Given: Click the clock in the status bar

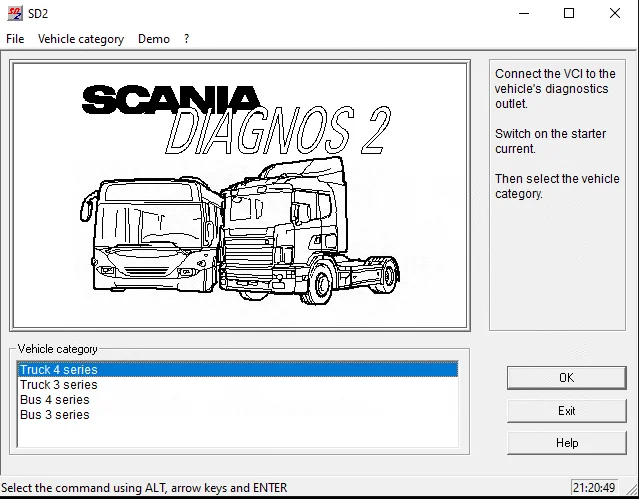Looking at the screenshot, I should [x=594, y=488].
